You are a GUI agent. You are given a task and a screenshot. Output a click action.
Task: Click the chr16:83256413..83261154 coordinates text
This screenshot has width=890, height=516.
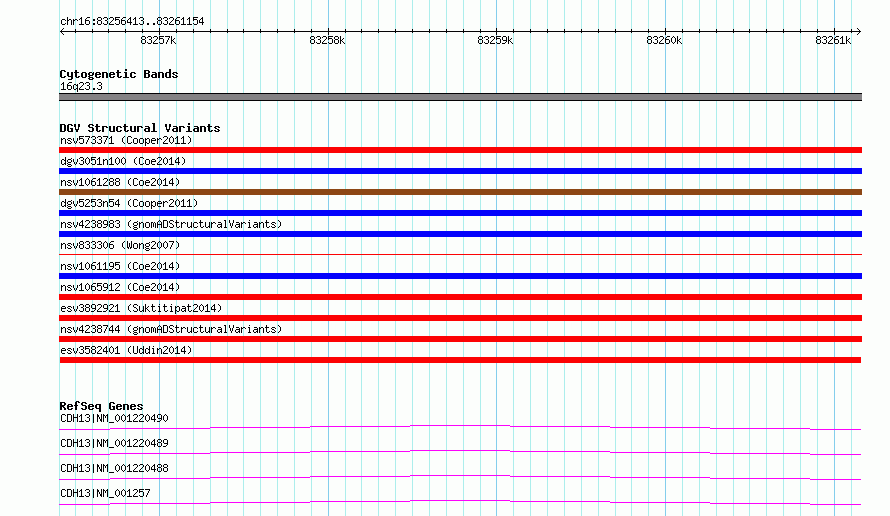(132, 21)
